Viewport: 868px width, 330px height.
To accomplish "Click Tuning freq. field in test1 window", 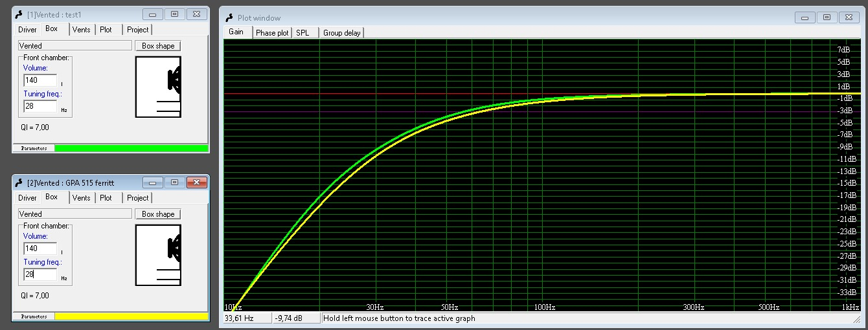I will 40,106.
